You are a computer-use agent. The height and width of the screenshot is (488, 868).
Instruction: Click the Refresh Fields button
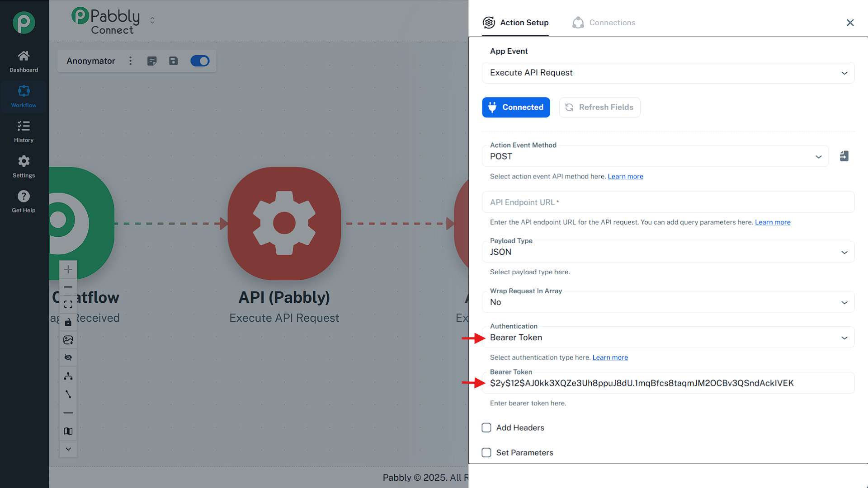coord(599,107)
